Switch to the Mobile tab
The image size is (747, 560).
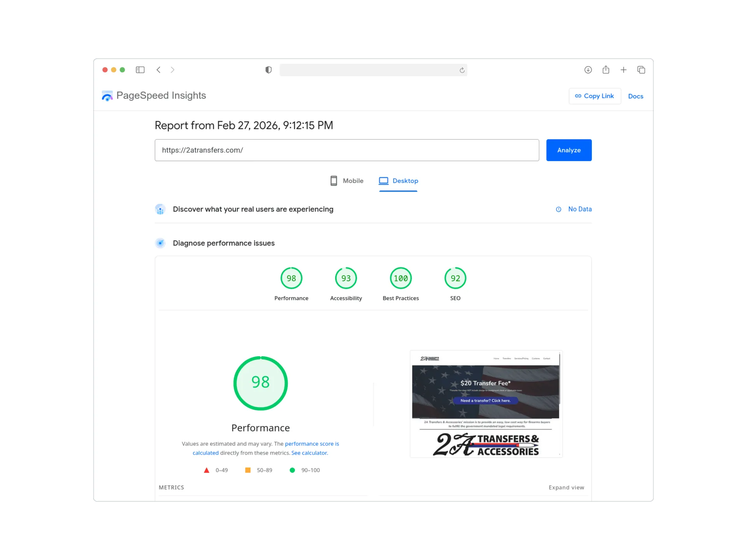click(347, 181)
